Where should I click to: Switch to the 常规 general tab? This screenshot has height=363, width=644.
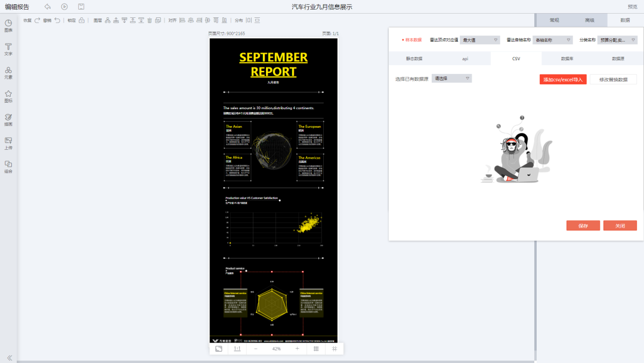(554, 20)
